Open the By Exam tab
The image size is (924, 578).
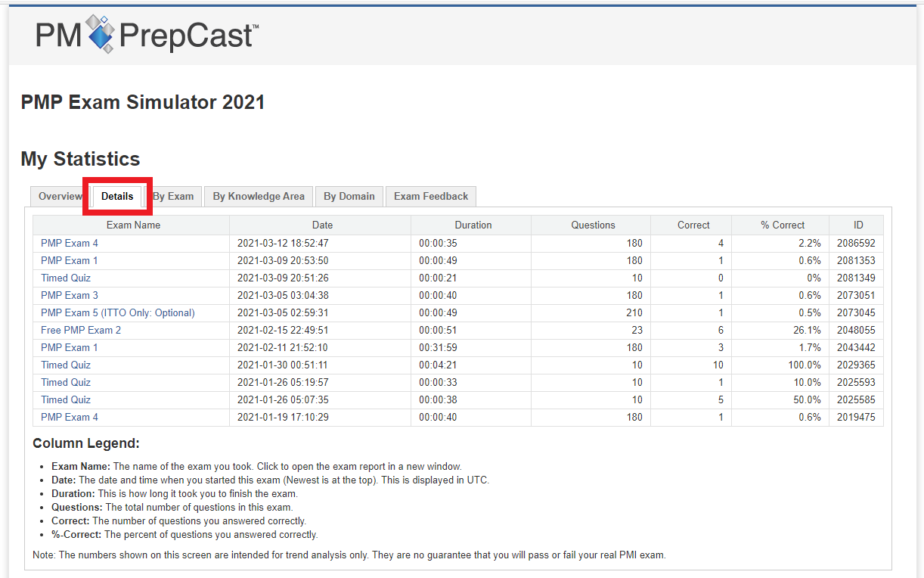[x=173, y=197]
